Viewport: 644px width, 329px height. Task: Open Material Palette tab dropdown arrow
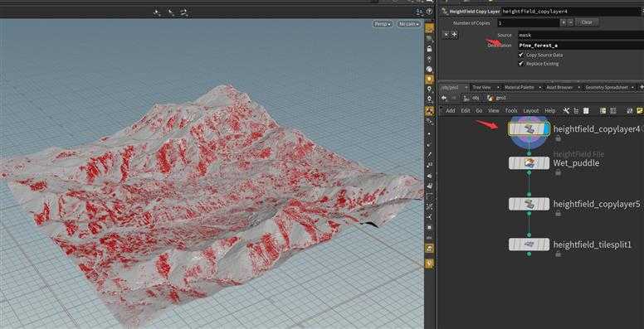coord(540,87)
